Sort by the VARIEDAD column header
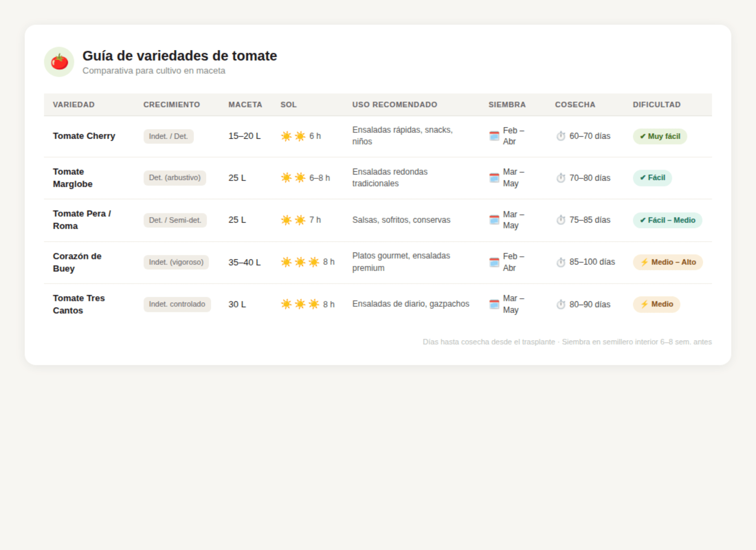The height and width of the screenshot is (550, 756). tap(74, 105)
